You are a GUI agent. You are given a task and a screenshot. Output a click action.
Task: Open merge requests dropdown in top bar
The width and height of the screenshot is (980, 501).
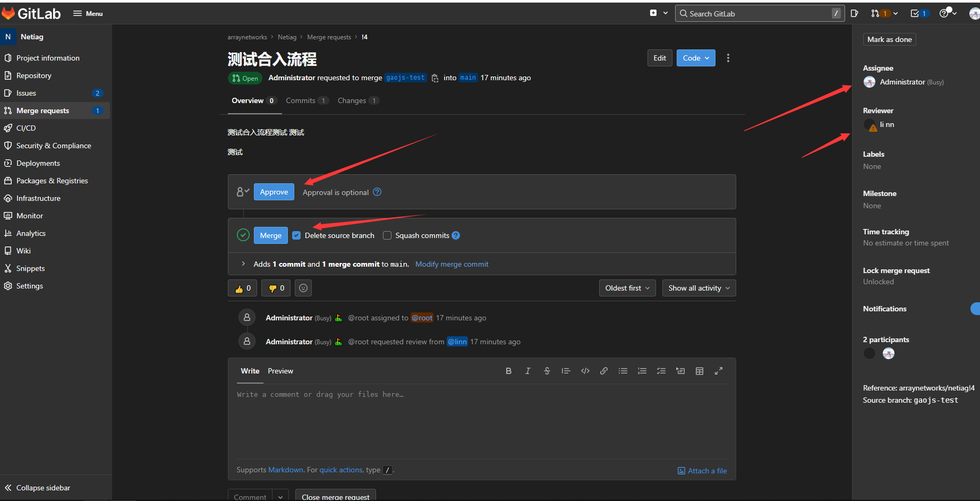click(x=884, y=13)
